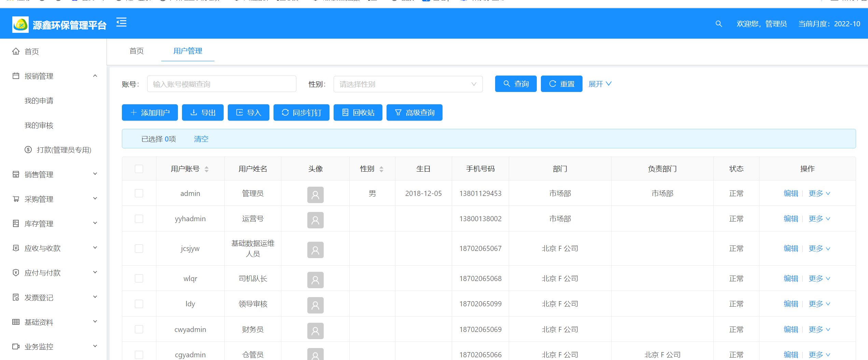Click admin's avatar placeholder
Image resolution: width=868 pixels, height=360 pixels.
316,195
